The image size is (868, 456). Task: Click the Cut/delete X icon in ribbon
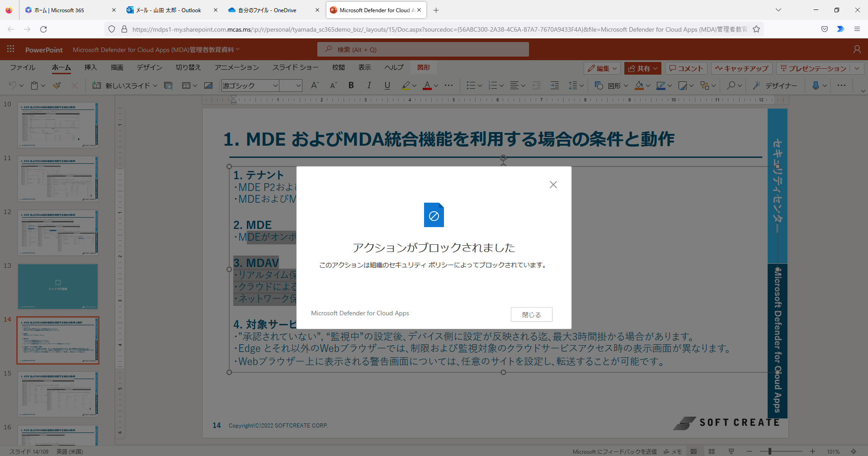coord(75,85)
